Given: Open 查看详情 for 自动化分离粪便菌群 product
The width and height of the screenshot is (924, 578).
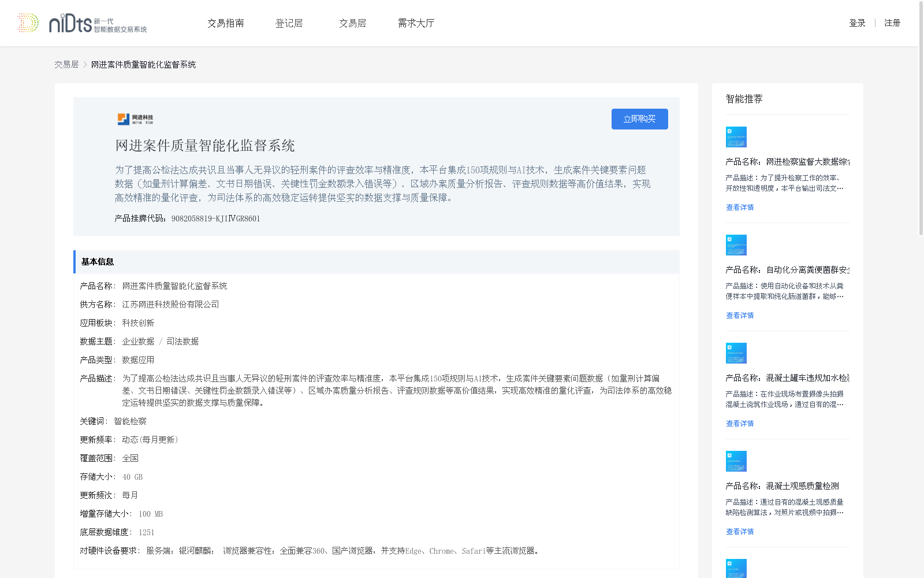Looking at the screenshot, I should pyautogui.click(x=740, y=316).
